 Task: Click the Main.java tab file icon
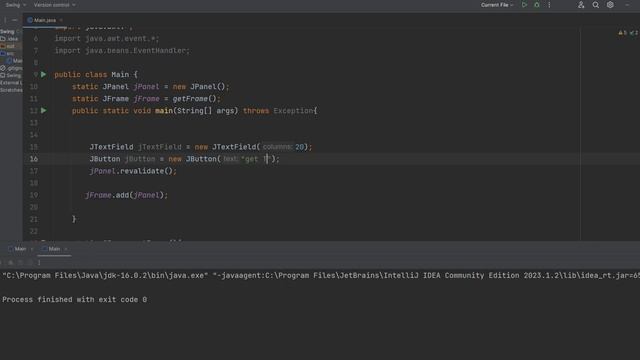point(30,20)
